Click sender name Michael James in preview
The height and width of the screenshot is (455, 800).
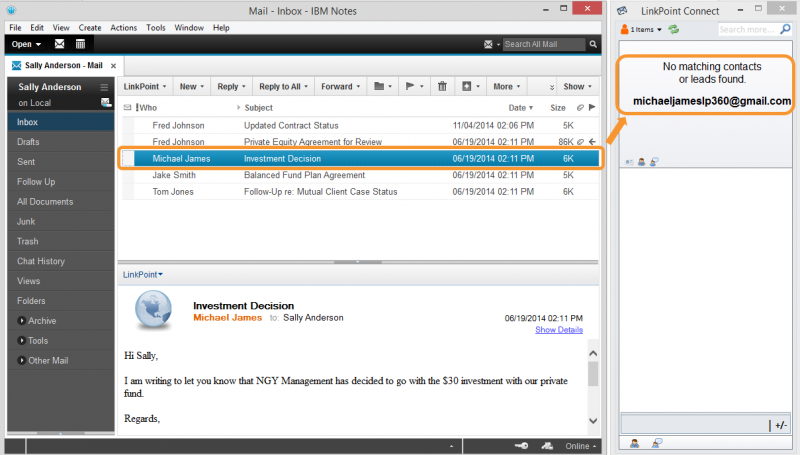(228, 318)
